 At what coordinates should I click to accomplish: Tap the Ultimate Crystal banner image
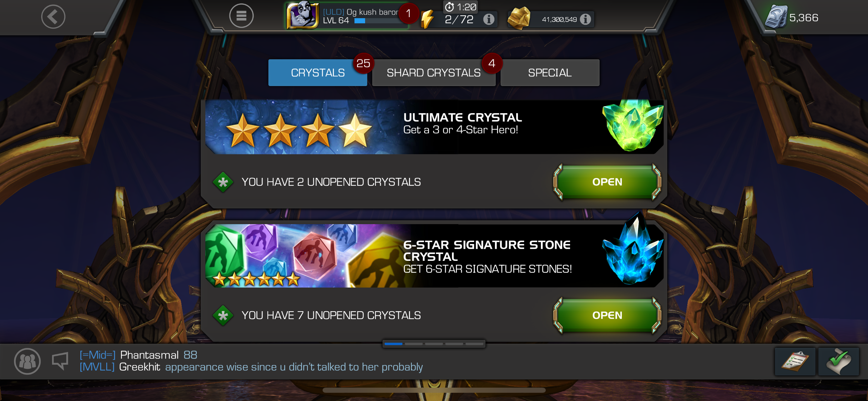[434, 127]
